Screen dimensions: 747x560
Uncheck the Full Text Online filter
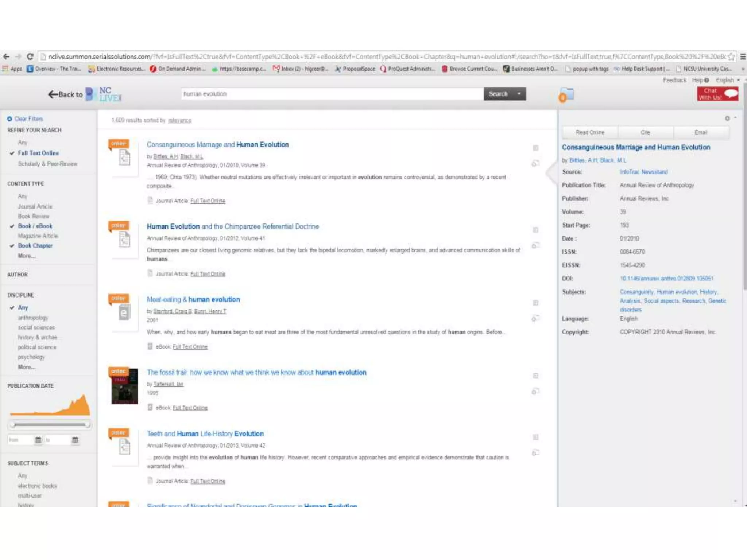pos(38,153)
